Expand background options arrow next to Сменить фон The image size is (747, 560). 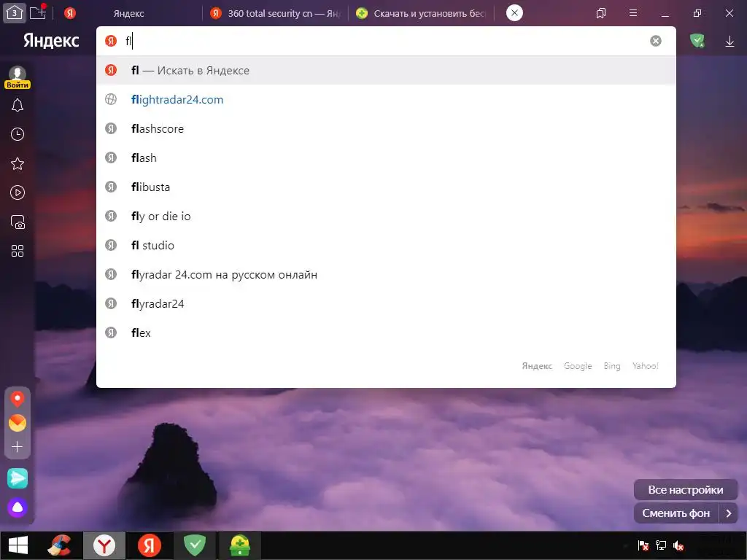[x=729, y=513]
